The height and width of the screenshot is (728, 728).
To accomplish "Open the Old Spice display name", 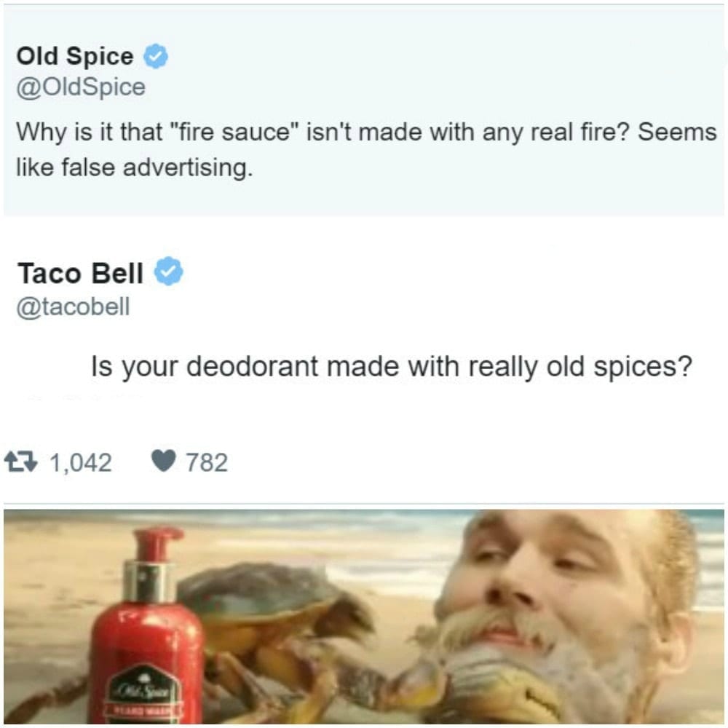I will click(75, 57).
